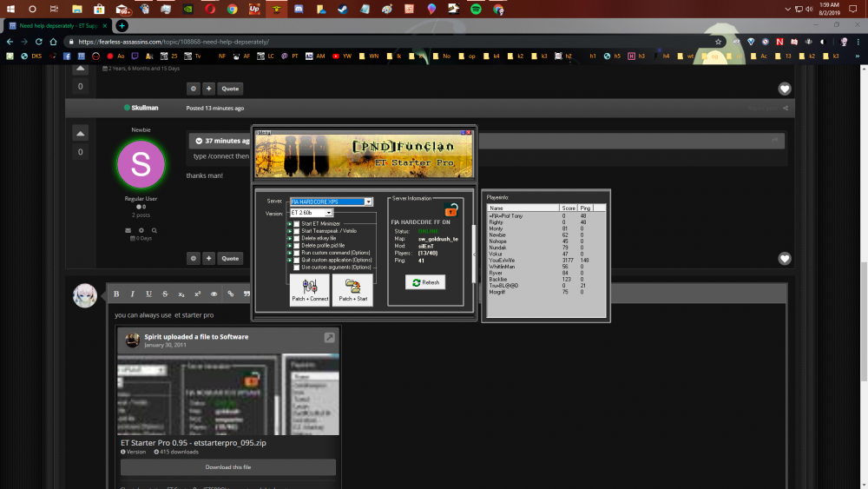Screen dimensions: 868x489
Task: Collapse the Playerinfo panel using the side arrow
Action: pos(475,254)
